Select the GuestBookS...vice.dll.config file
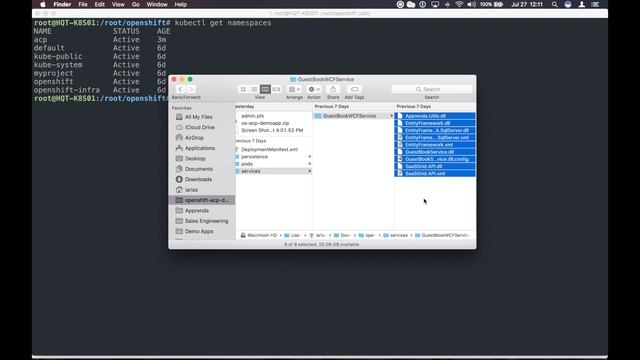This screenshot has width=640, height=360. [x=435, y=159]
